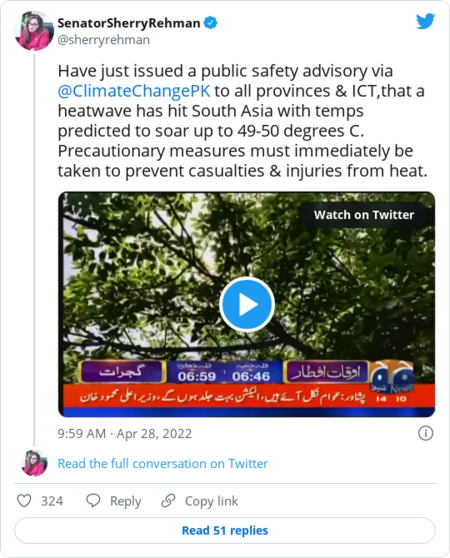Like the tweet with heart icon
450x558 pixels.
pos(24,501)
